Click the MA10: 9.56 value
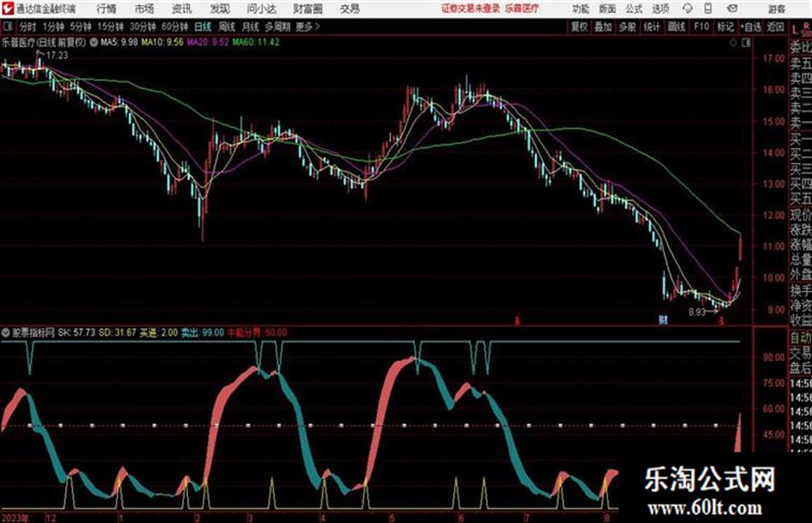The width and height of the screenshot is (812, 523). tap(162, 42)
